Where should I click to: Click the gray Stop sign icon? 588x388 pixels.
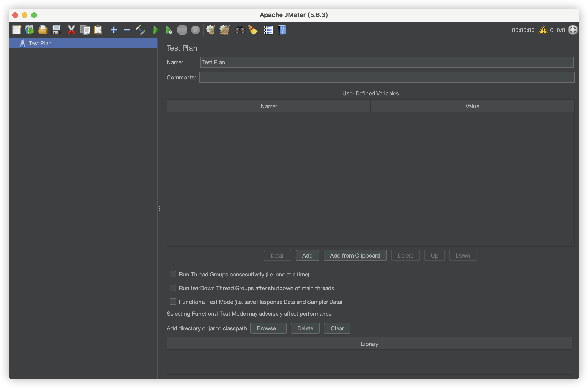[182, 30]
